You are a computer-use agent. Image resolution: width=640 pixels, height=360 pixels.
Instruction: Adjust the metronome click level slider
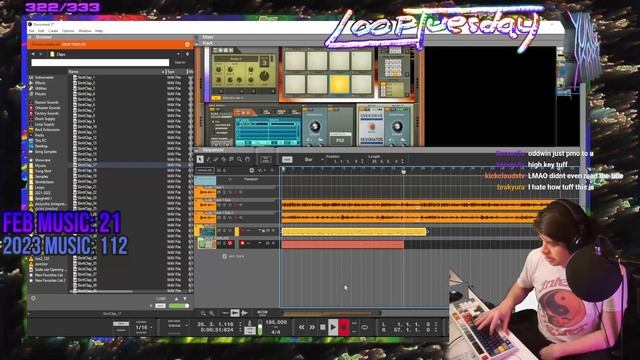[260, 328]
